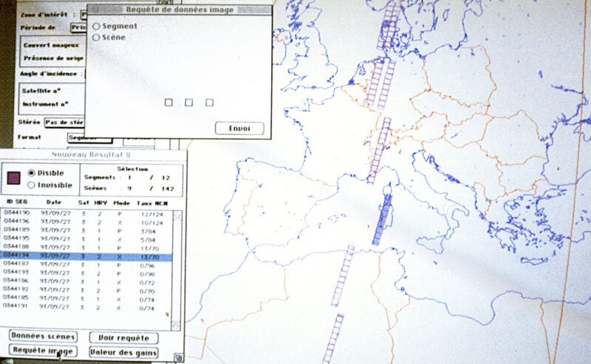Open the Stéréo dropdown showing Pas de stér
The width and height of the screenshot is (591, 364).
pyautogui.click(x=64, y=123)
